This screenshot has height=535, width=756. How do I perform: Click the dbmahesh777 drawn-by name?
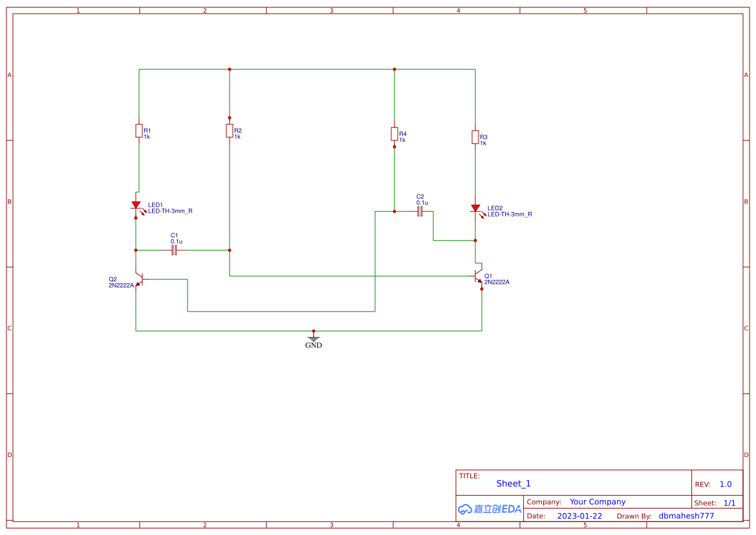686,516
